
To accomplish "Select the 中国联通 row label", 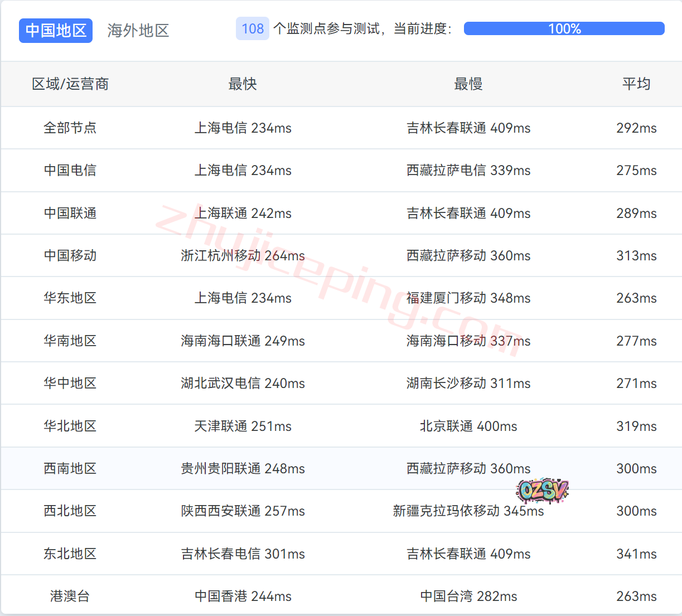I will click(70, 213).
